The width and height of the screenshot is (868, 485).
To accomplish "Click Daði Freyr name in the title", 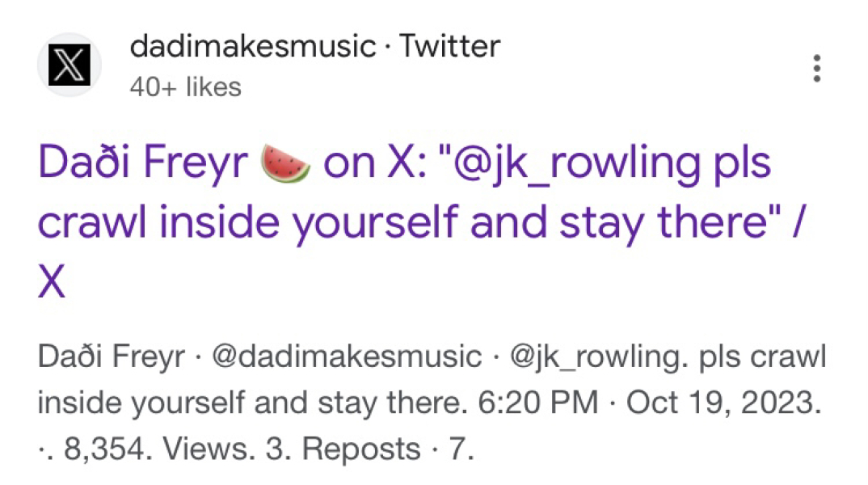I will (x=141, y=165).
